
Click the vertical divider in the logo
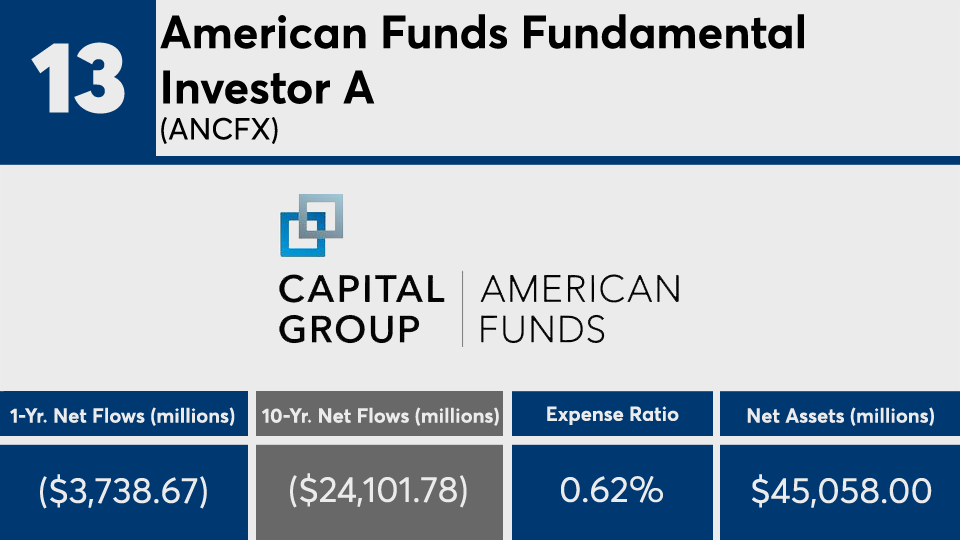click(x=462, y=309)
